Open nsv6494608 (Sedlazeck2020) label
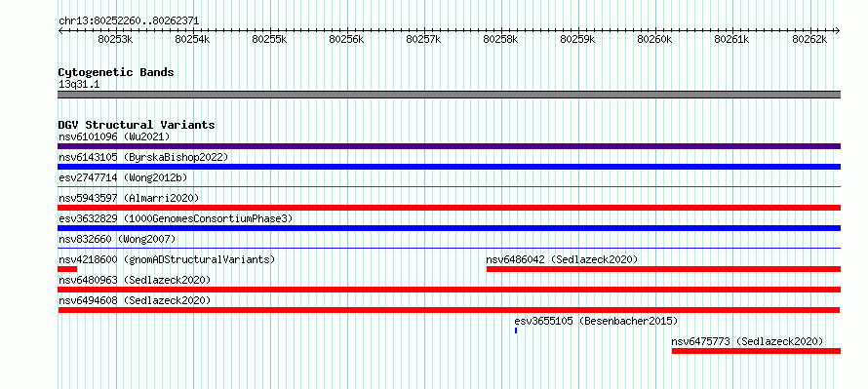The height and width of the screenshot is (389, 868). 135,300
